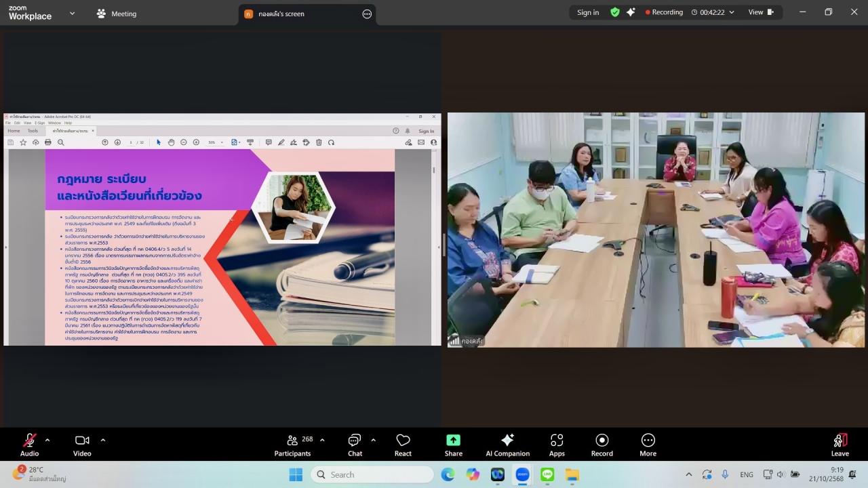Open the Participants panel
Viewport: 868px width, 488px height.
pos(292,445)
